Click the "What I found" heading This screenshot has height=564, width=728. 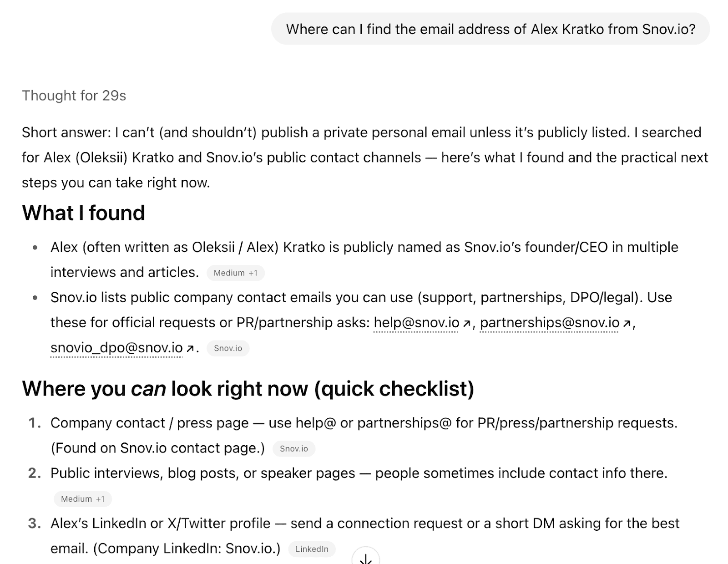pos(83,213)
